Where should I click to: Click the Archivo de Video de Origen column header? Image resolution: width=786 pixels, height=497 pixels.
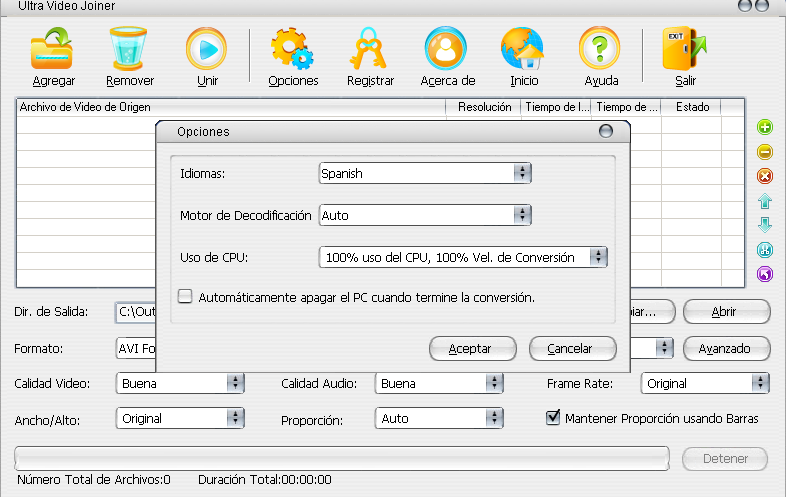coord(231,107)
